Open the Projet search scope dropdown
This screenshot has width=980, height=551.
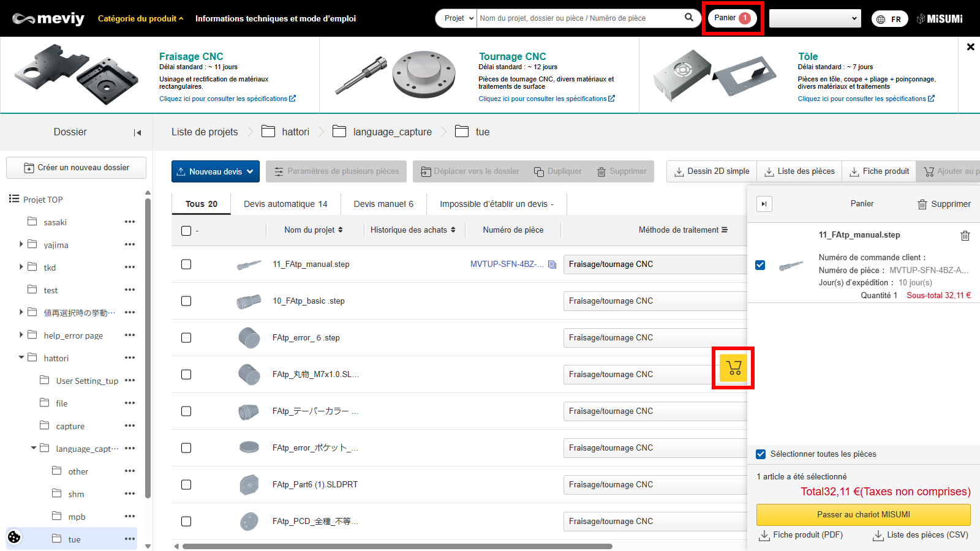[x=457, y=18]
